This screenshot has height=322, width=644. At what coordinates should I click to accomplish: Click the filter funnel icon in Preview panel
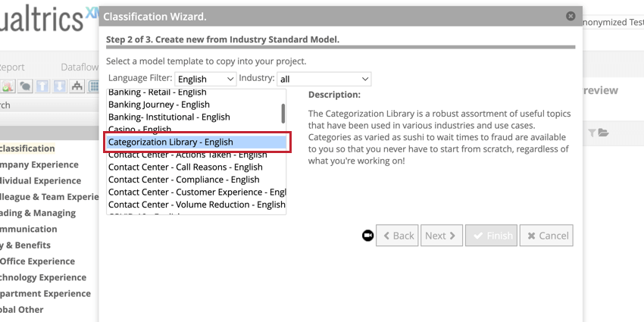pyautogui.click(x=592, y=133)
